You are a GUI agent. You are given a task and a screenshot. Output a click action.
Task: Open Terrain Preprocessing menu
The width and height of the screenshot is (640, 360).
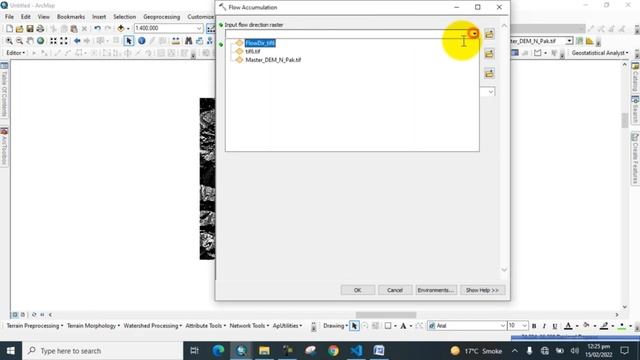point(35,326)
